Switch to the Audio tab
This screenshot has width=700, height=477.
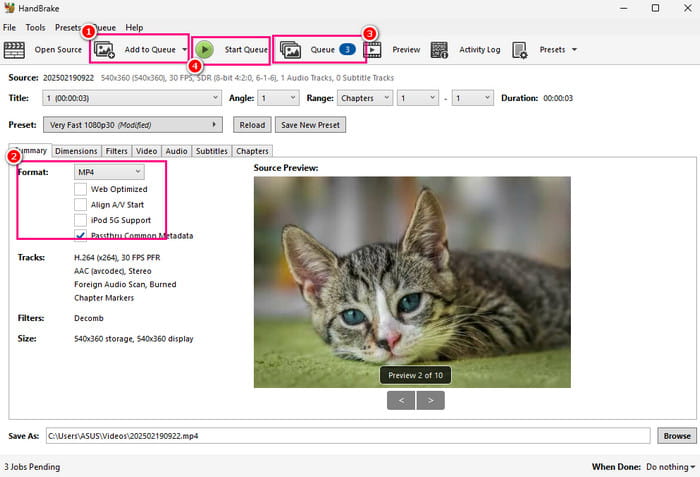176,151
